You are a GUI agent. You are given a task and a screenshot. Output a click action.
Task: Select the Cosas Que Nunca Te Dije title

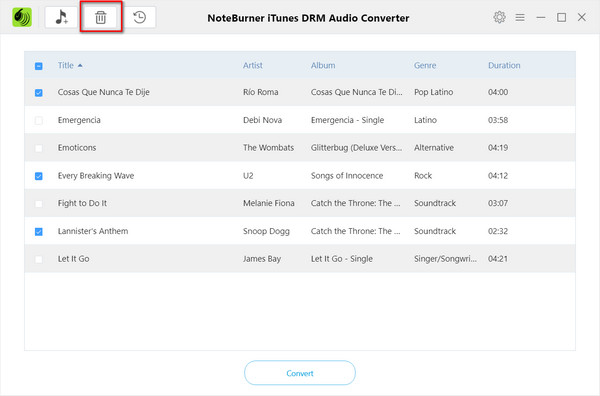(104, 92)
